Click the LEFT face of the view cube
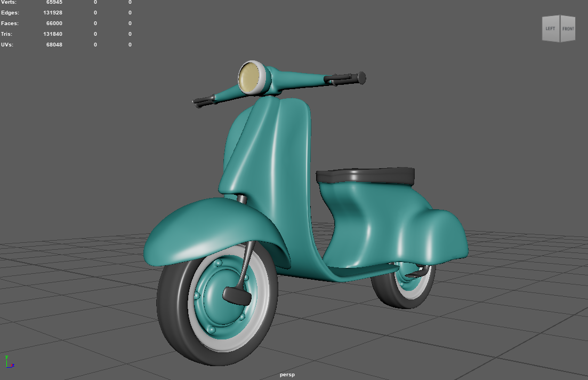 [x=551, y=28]
